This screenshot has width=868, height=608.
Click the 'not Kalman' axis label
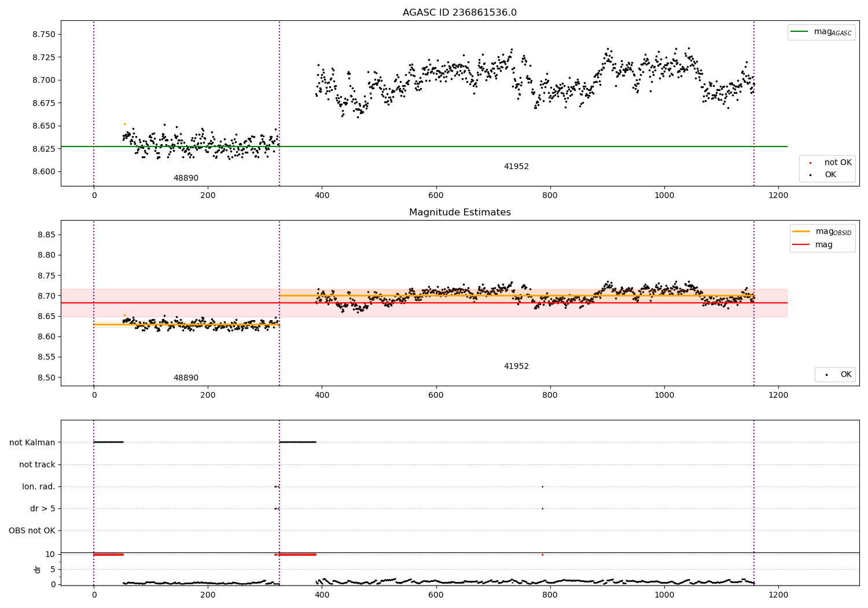[x=32, y=442]
